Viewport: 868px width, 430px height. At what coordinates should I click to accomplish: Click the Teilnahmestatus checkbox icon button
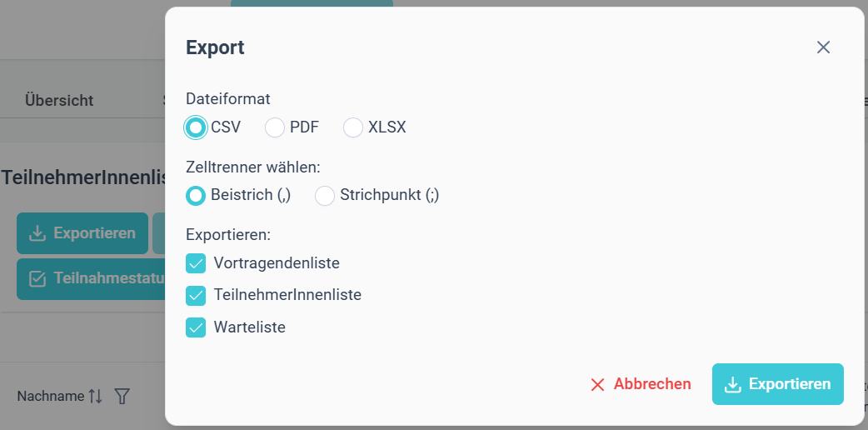coord(37,278)
